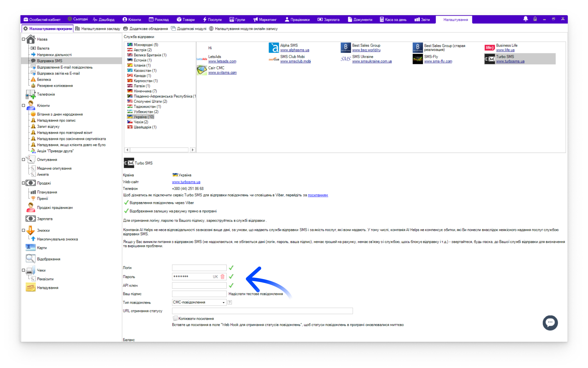This screenshot has width=588, height=368.
Task: Collapse the Продажі tree node
Action: tap(24, 183)
